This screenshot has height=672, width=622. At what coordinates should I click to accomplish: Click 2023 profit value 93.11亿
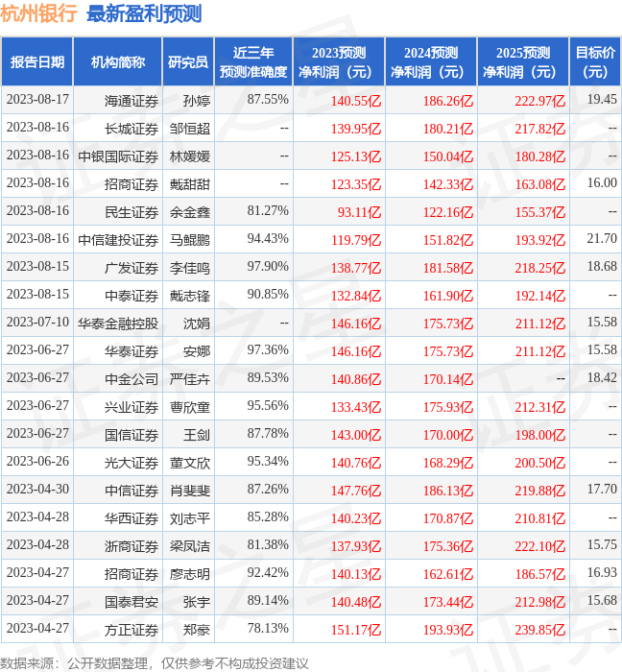point(359,212)
